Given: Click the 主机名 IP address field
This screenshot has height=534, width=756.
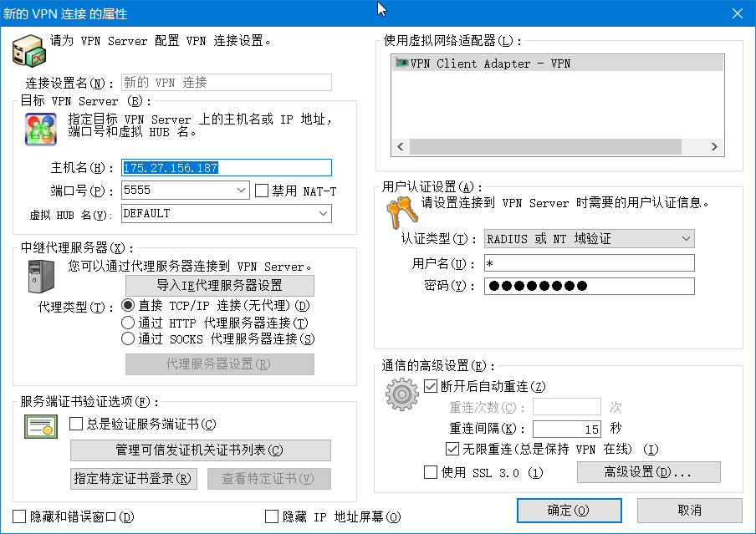Looking at the screenshot, I should [x=226, y=168].
